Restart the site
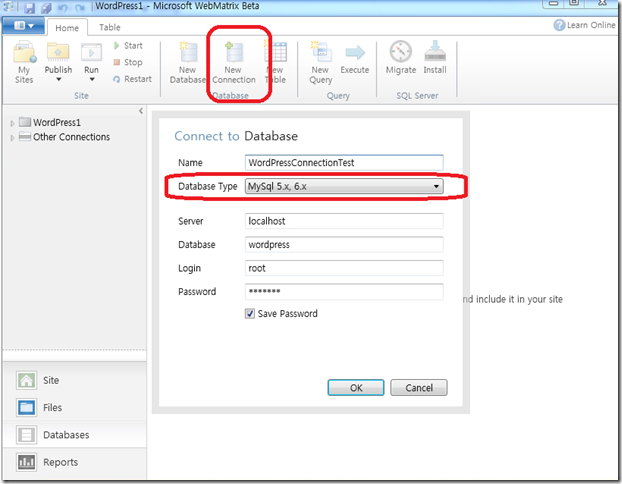This screenshot has height=484, width=622. (132, 79)
